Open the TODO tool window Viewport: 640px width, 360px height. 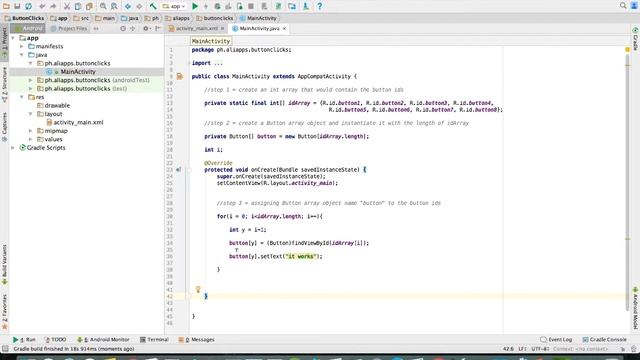pyautogui.click(x=55, y=340)
